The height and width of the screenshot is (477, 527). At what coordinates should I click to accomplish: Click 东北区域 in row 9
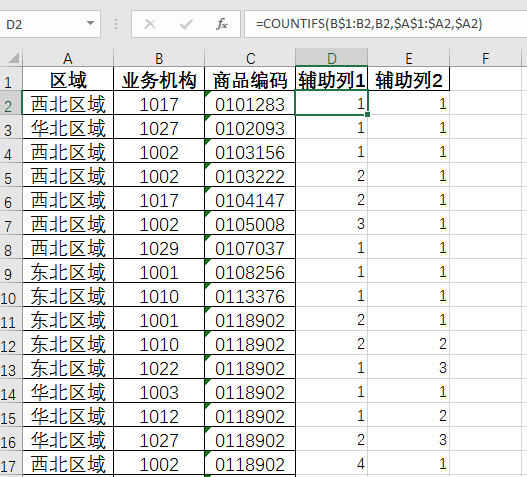[68, 272]
